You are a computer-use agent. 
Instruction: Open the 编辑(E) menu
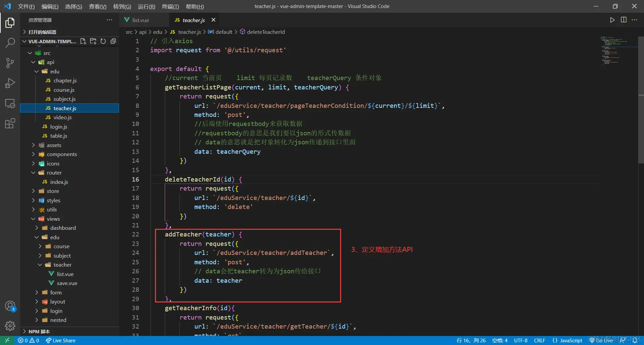(x=50, y=6)
